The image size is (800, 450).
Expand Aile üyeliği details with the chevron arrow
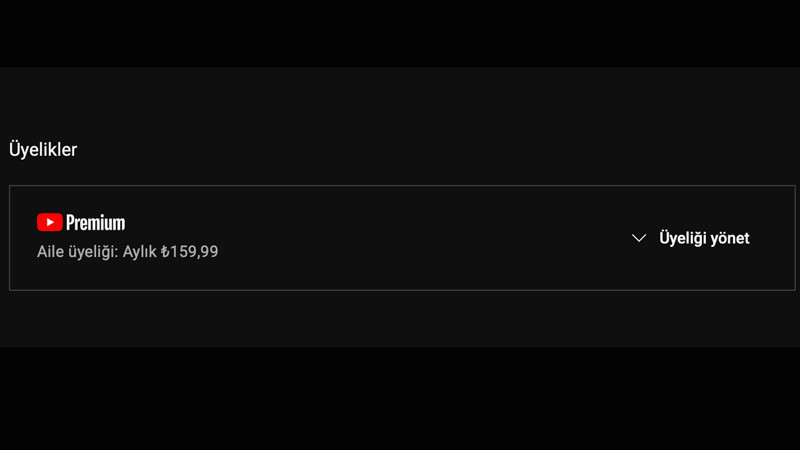[639, 238]
